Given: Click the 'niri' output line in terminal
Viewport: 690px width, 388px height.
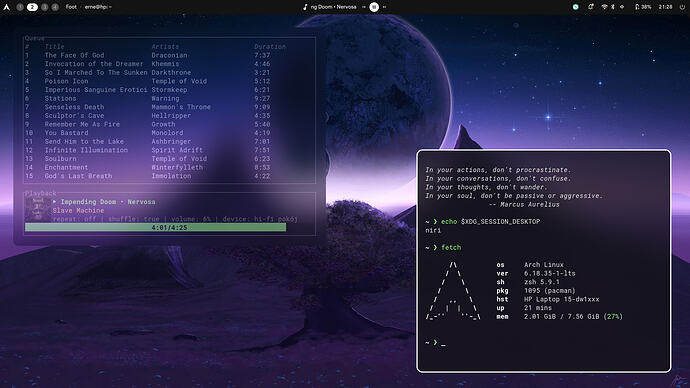Looking at the screenshot, I should (433, 231).
